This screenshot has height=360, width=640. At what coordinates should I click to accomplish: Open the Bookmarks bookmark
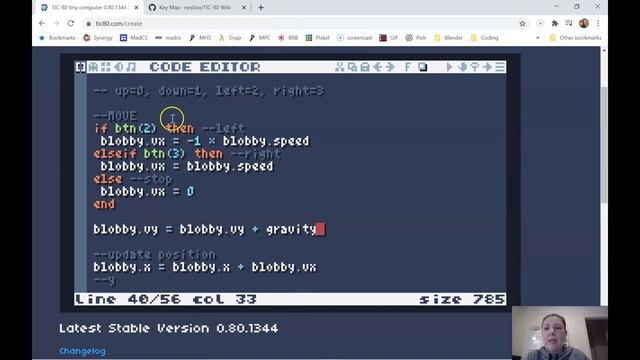point(57,38)
